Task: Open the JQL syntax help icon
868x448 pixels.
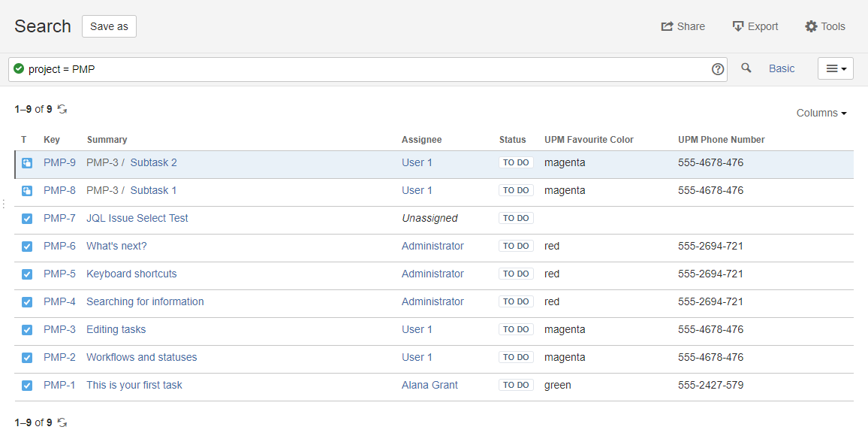Action: pyautogui.click(x=718, y=69)
